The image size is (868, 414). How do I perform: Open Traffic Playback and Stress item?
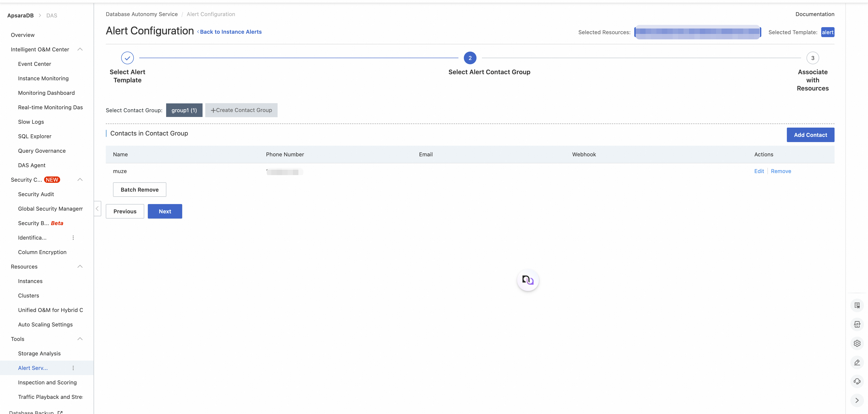[x=51, y=397]
